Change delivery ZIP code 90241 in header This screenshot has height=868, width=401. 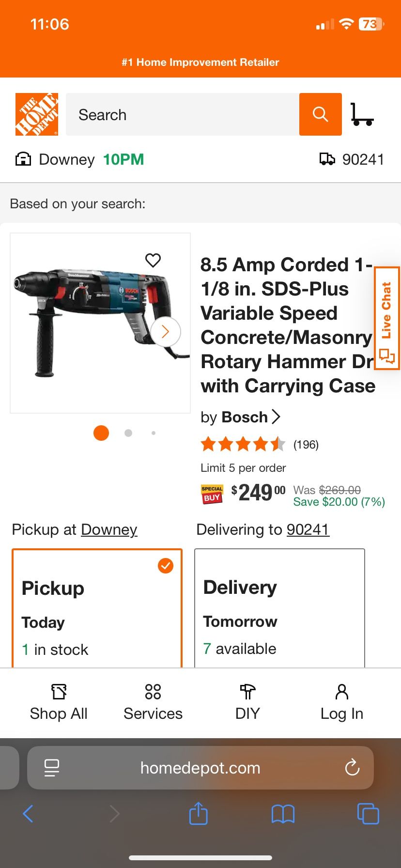pos(352,159)
